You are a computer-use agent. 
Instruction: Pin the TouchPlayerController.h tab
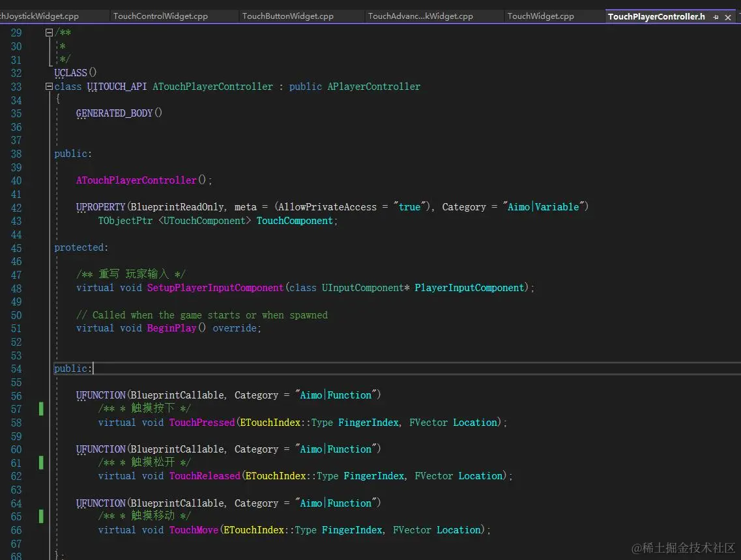pyautogui.click(x=716, y=17)
